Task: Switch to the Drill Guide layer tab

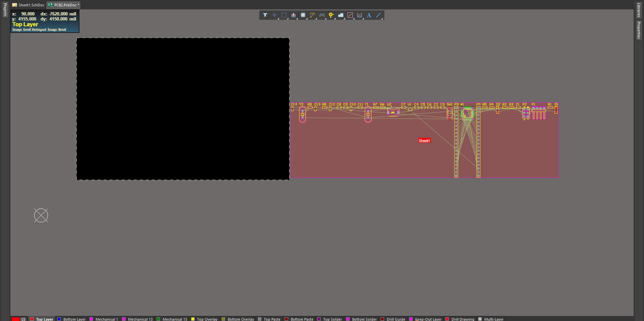Action: pos(393,319)
